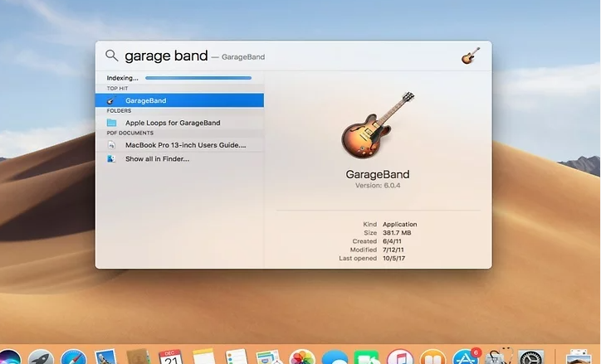
Task: Click the Indexing... status label
Action: (122, 78)
